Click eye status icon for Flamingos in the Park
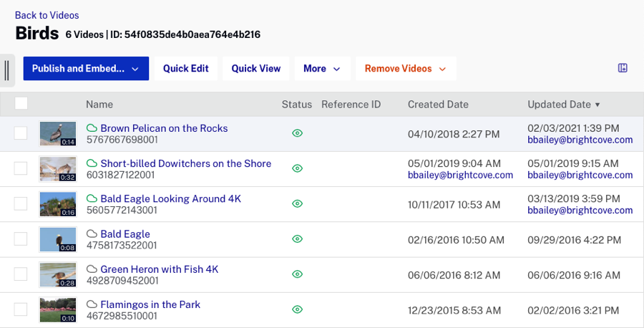 click(x=297, y=309)
